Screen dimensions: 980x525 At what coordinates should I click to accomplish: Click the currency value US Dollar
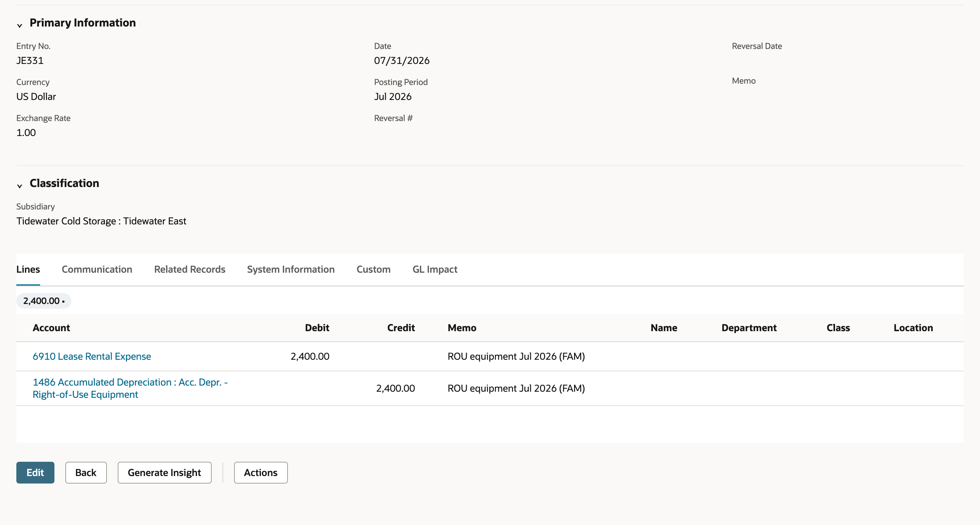tap(36, 97)
